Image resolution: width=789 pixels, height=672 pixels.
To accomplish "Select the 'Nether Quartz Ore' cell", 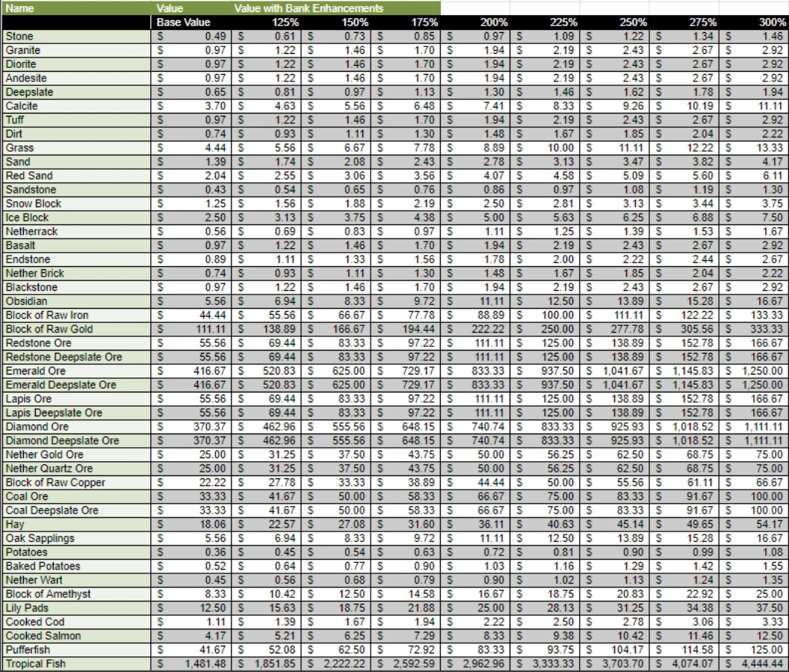I will [76, 469].
